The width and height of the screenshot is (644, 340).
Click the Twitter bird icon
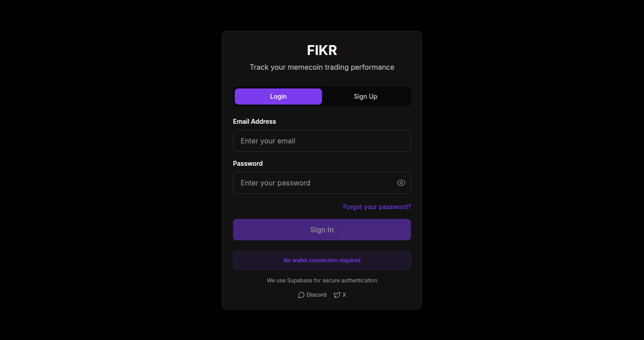(x=337, y=295)
